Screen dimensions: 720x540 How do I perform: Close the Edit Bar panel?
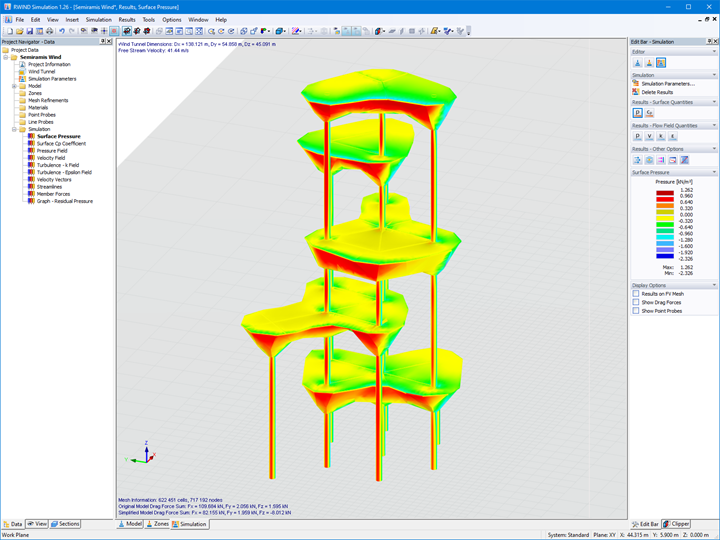click(x=715, y=41)
